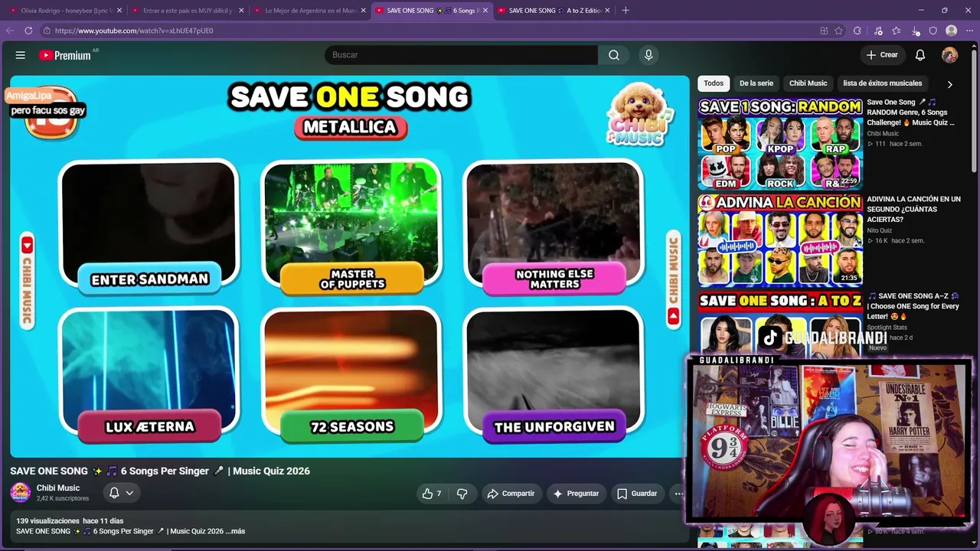980x551 pixels.
Task: Reload the page in the browser
Action: [28, 31]
